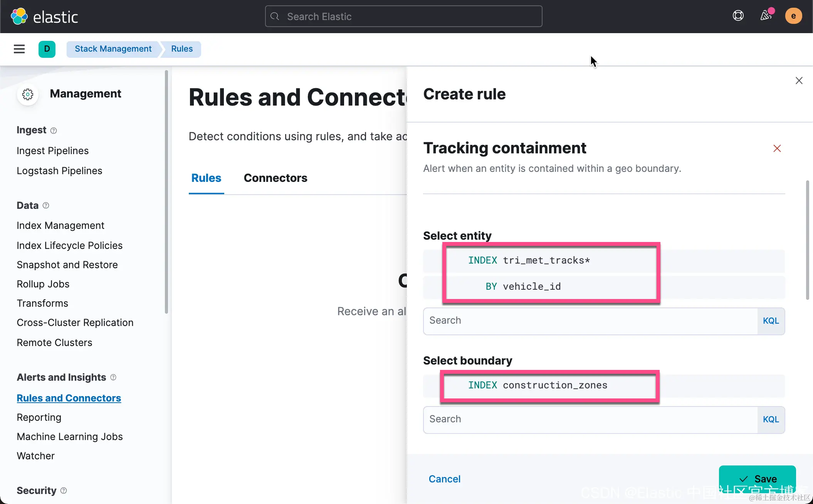Open the hamburger navigation menu

[19, 49]
